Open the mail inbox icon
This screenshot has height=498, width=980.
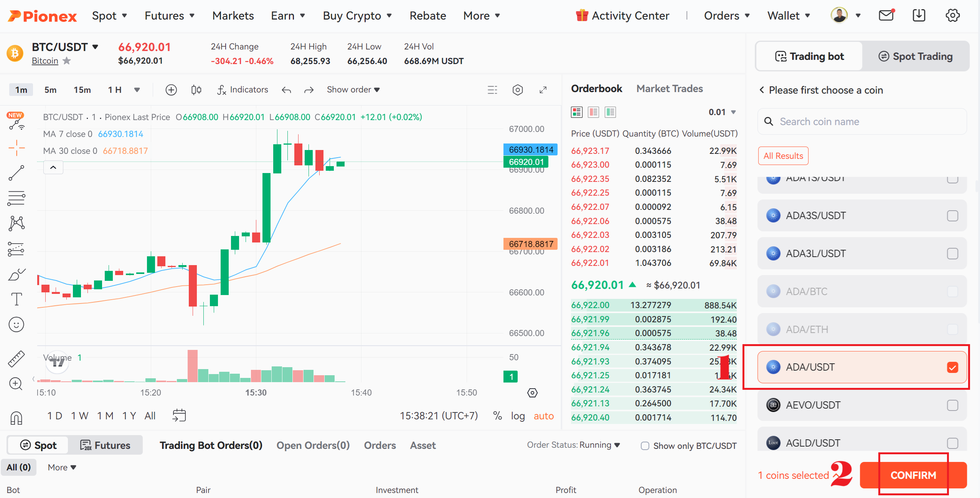pos(886,15)
